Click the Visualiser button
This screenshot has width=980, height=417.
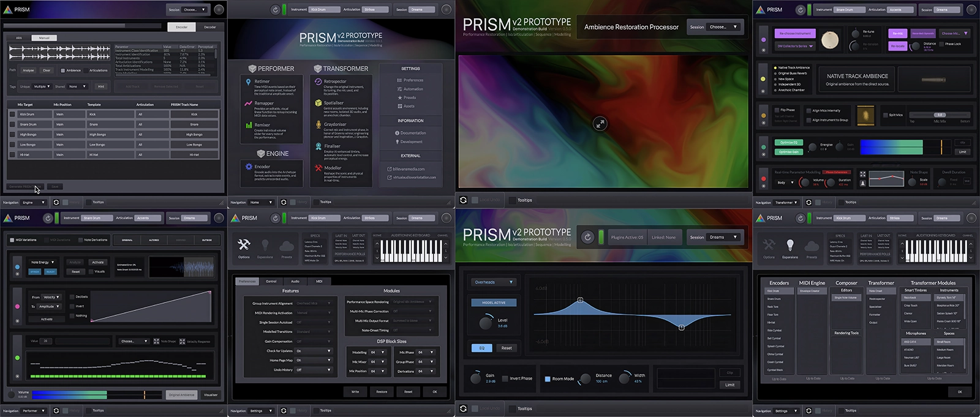pos(211,395)
